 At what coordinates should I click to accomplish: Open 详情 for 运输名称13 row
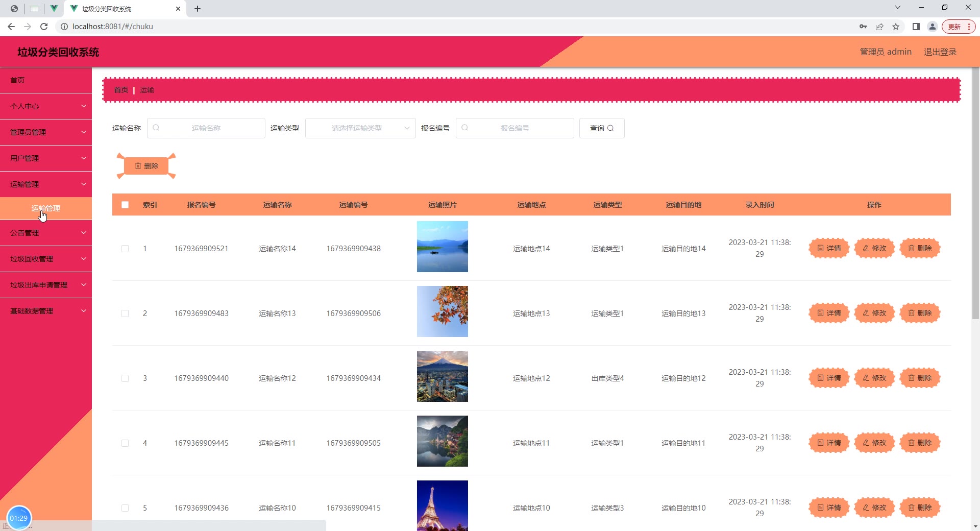pyautogui.click(x=829, y=313)
